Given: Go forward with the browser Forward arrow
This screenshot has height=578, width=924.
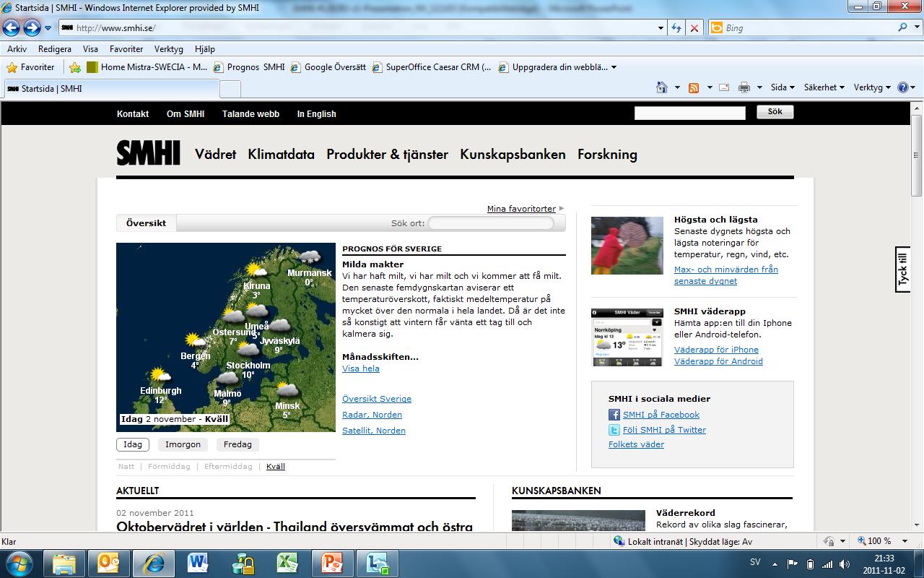Looking at the screenshot, I should (x=32, y=27).
